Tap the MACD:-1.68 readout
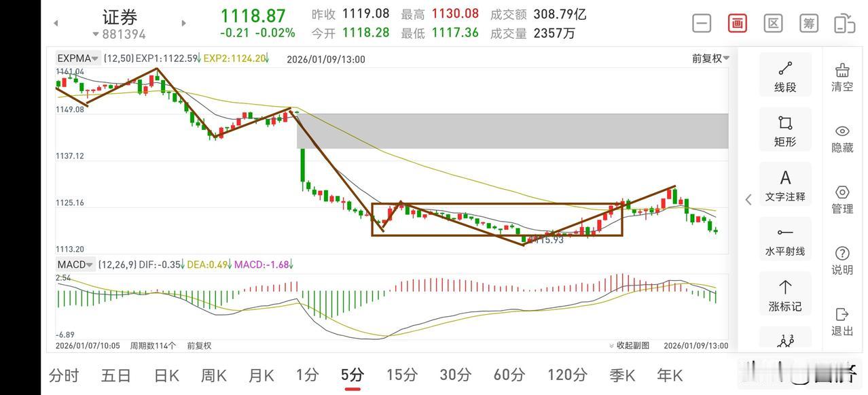This screenshot has height=395, width=868. pos(262,264)
